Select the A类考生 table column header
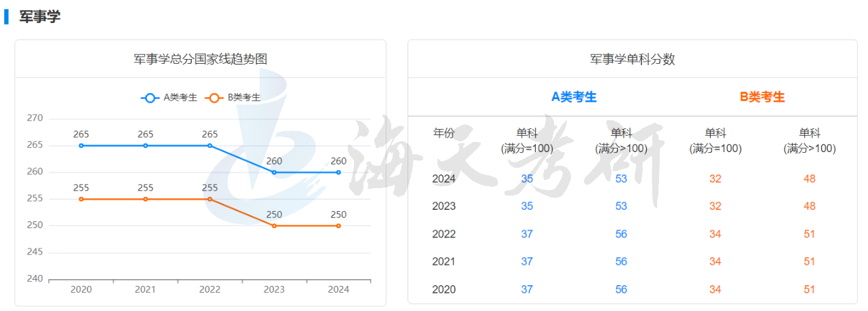The width and height of the screenshot is (868, 311). pyautogui.click(x=574, y=97)
